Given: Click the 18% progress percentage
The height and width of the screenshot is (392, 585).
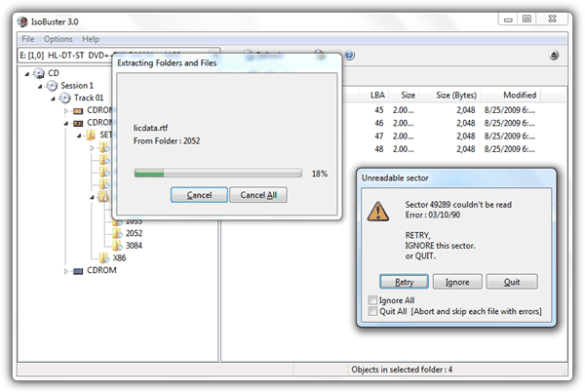Looking at the screenshot, I should 320,174.
